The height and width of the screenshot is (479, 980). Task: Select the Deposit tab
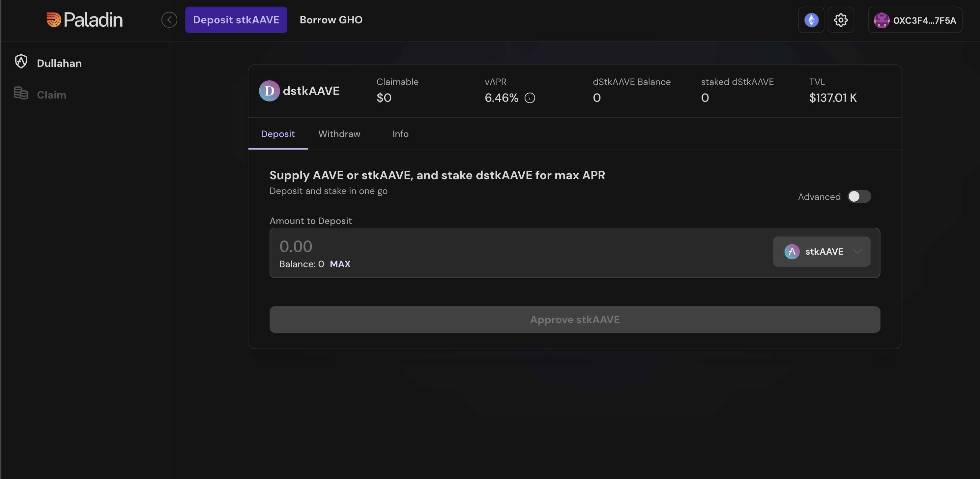coord(278,134)
